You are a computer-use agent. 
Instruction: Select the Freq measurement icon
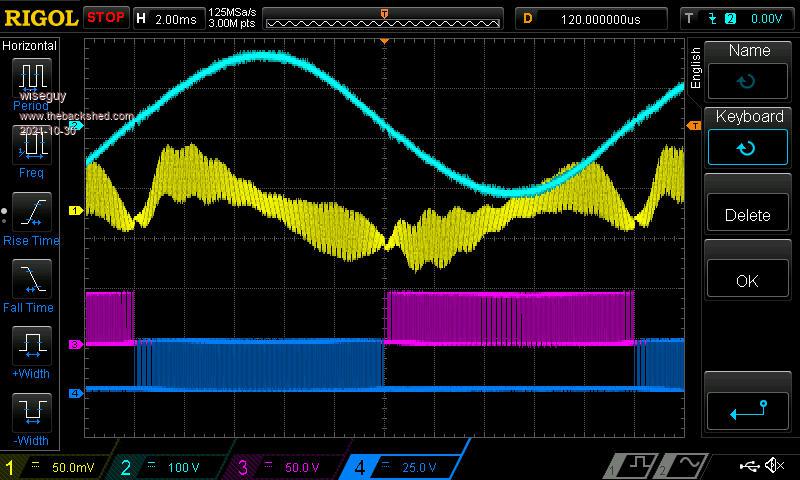pyautogui.click(x=33, y=150)
